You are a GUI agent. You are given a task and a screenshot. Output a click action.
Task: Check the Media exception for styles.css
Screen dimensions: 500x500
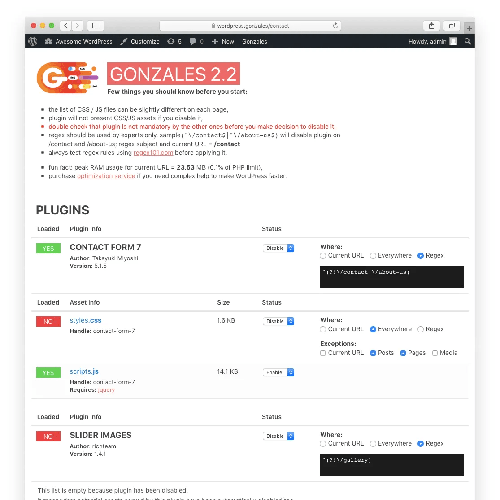(x=435, y=353)
